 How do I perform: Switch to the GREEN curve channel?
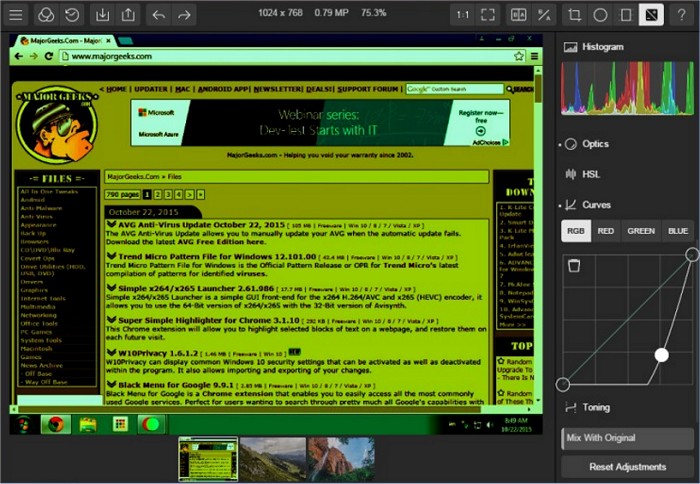click(641, 231)
